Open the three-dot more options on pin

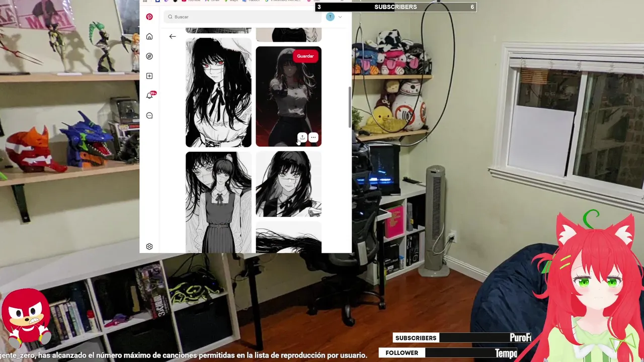coord(313,137)
